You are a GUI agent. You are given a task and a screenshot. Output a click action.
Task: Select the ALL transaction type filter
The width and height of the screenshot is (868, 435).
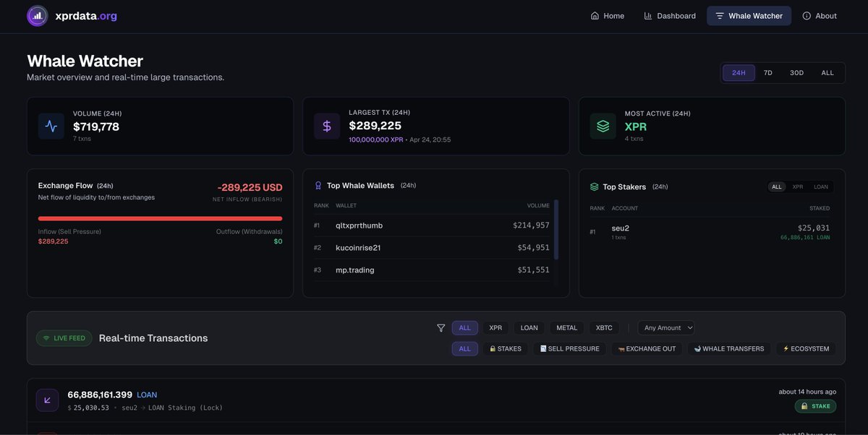point(465,349)
